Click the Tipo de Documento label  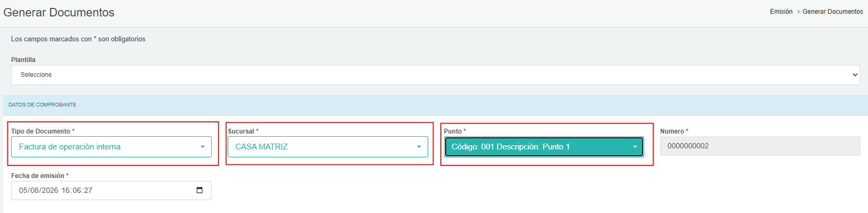point(43,131)
